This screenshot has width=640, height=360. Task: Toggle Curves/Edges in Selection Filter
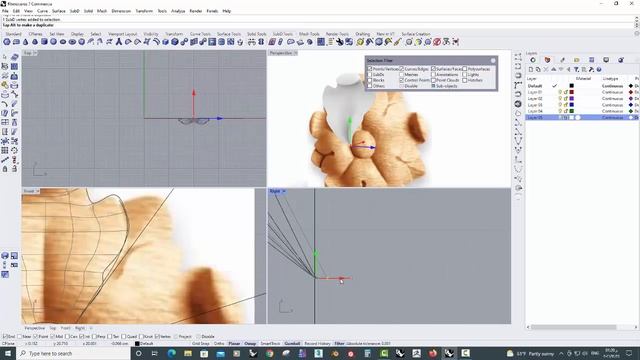coord(402,69)
